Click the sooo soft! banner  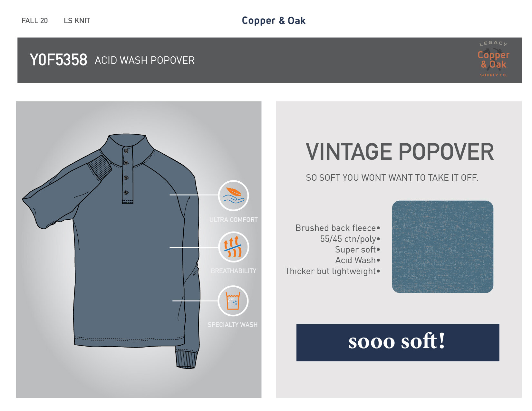click(398, 342)
